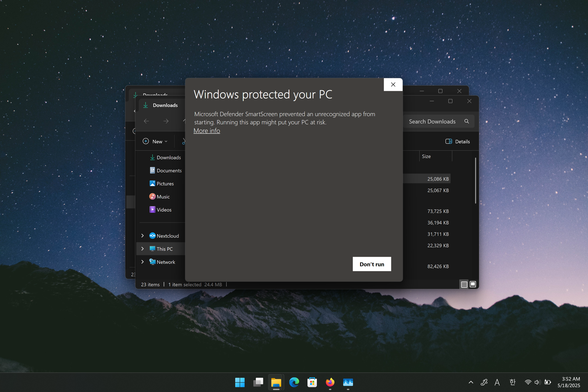Click the Korean input mode indicator
588x392 pixels.
(512, 382)
